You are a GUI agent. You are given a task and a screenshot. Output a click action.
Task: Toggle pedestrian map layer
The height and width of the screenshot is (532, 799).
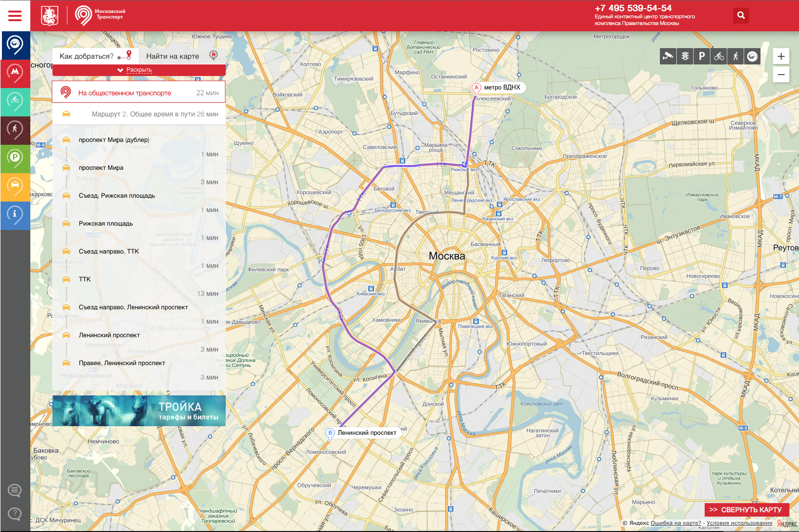tap(735, 56)
